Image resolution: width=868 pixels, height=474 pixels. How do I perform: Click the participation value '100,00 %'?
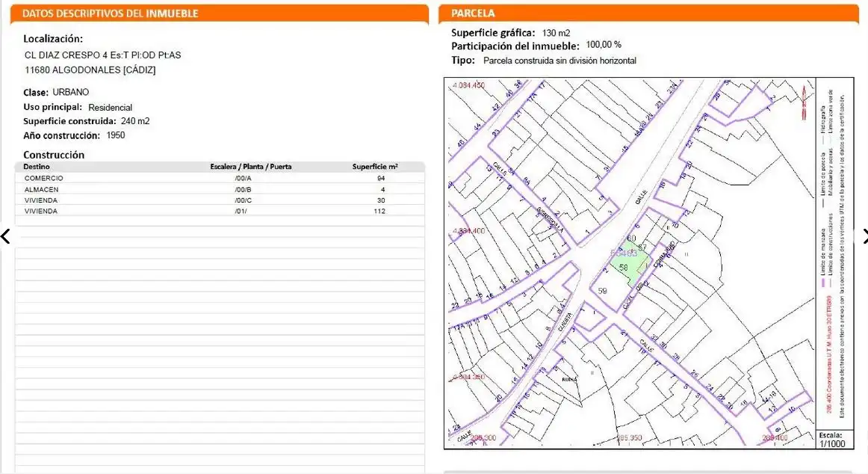(604, 45)
